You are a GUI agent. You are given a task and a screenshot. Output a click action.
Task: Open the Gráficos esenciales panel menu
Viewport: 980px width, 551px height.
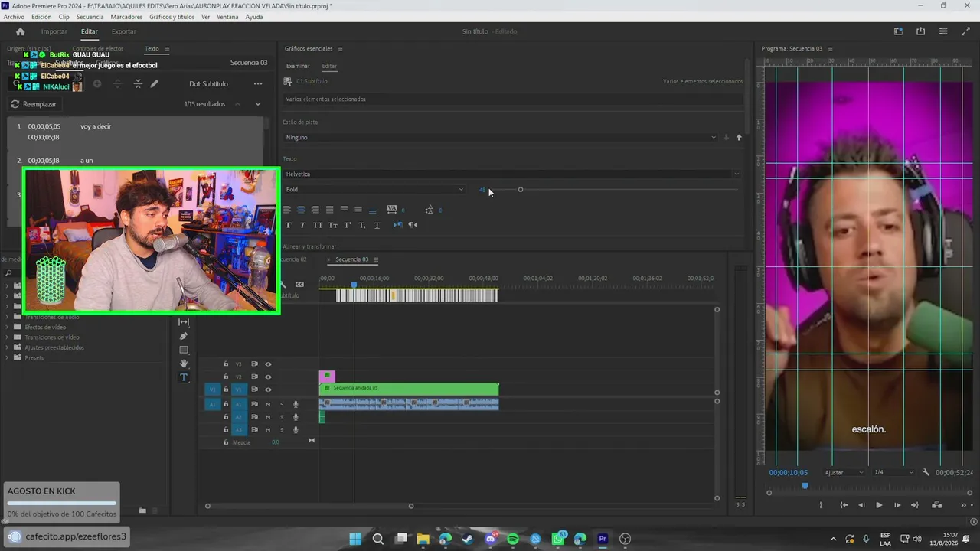pos(341,49)
